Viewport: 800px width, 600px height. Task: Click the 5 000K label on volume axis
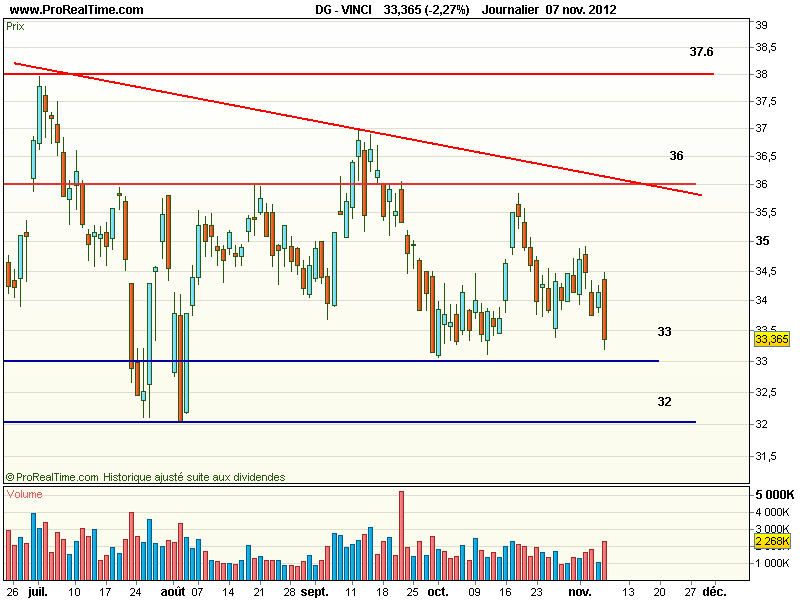tap(774, 495)
